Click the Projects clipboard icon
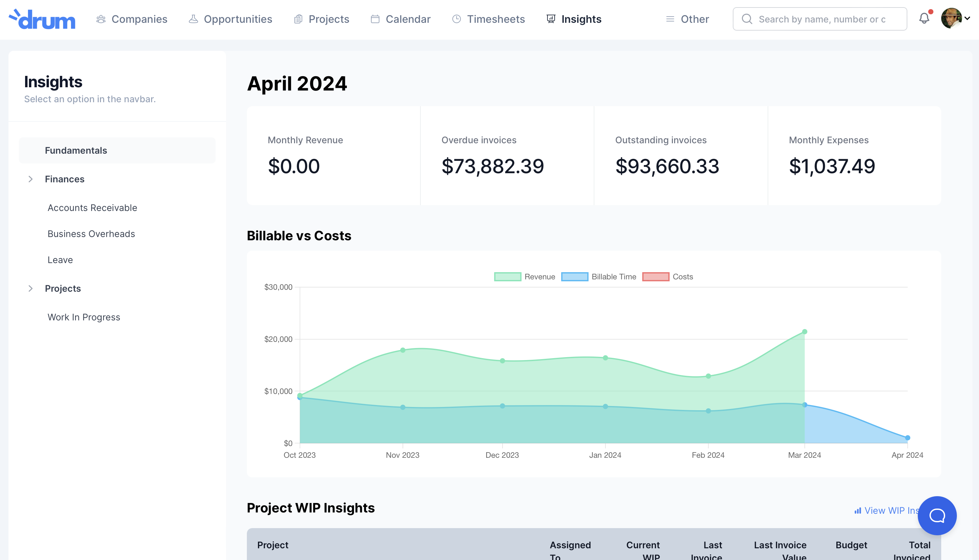This screenshot has width=979, height=560. point(298,19)
